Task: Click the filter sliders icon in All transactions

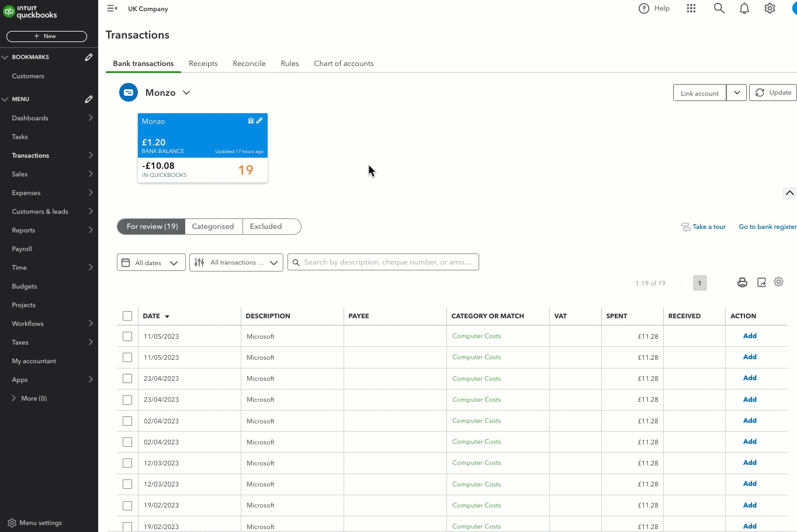Action: point(199,263)
